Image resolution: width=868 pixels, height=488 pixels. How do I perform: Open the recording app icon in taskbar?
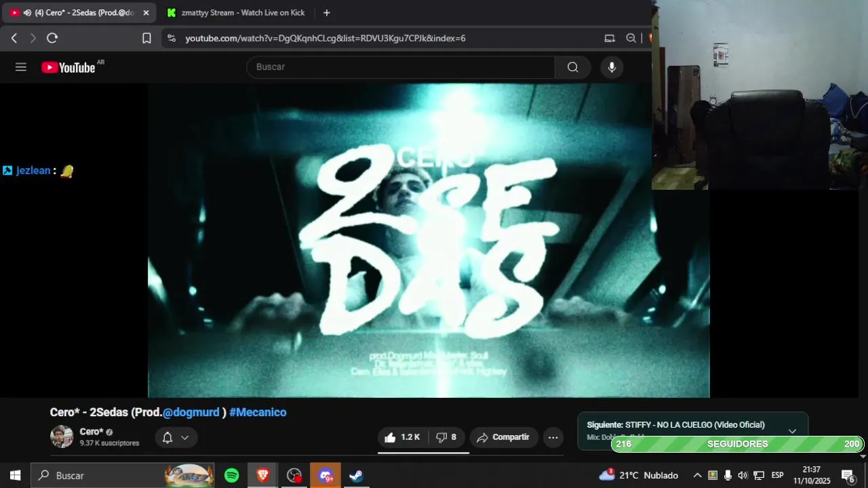click(294, 476)
